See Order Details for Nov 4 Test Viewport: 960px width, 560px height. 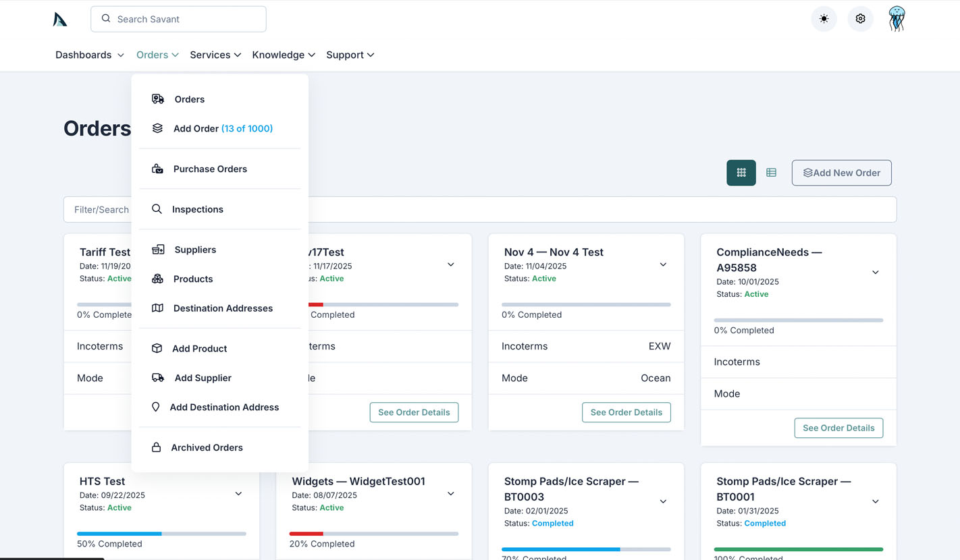pos(626,412)
